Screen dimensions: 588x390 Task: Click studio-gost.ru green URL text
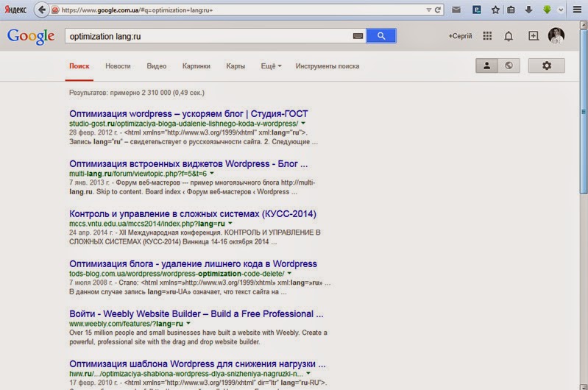coord(184,124)
